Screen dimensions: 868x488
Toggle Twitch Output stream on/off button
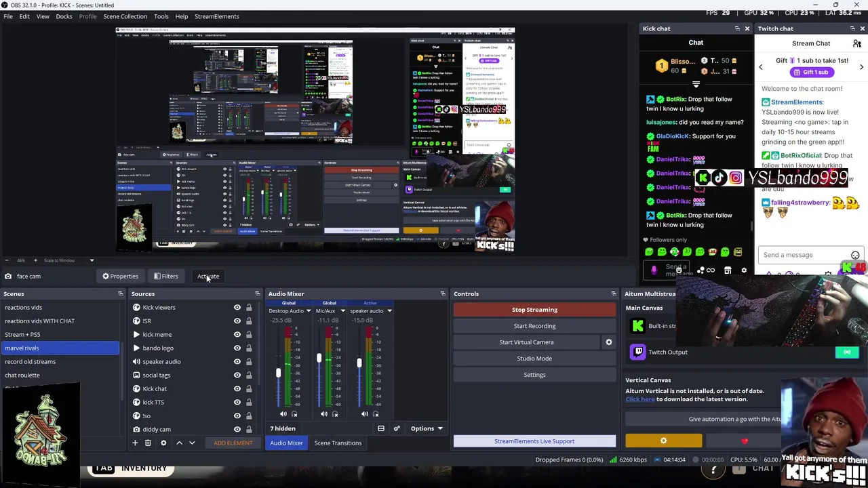pos(847,352)
